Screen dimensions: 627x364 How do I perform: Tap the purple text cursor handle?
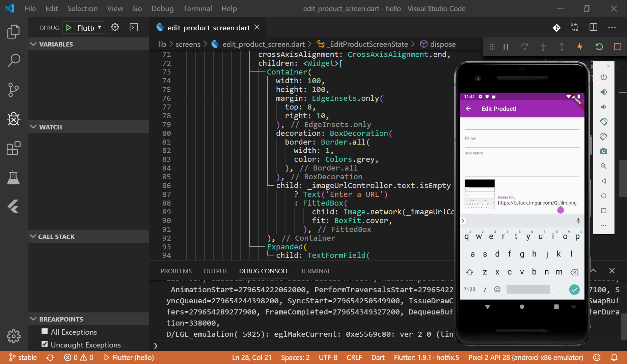pyautogui.click(x=561, y=210)
